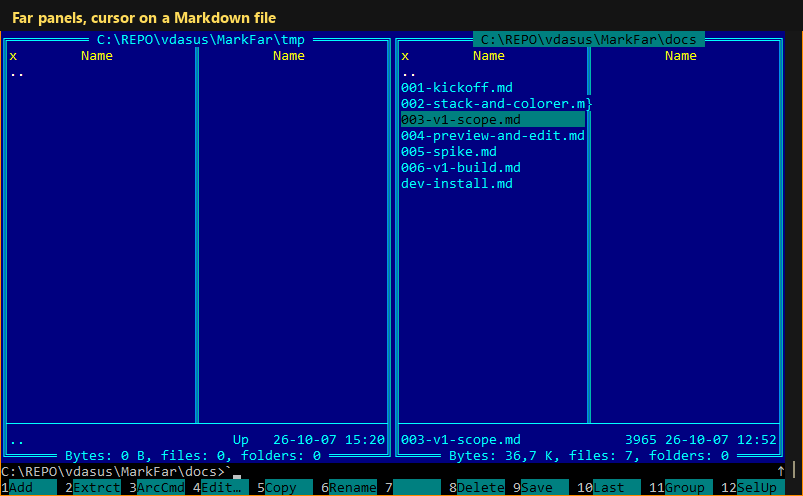Click the first Name column header in tmp panel
803x496 pixels.
[97, 56]
